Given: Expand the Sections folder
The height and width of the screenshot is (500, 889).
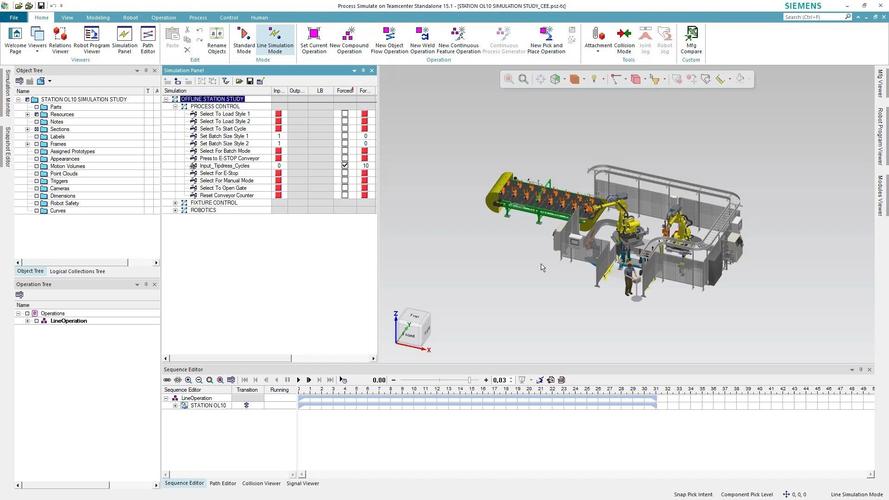Looking at the screenshot, I should 27,129.
